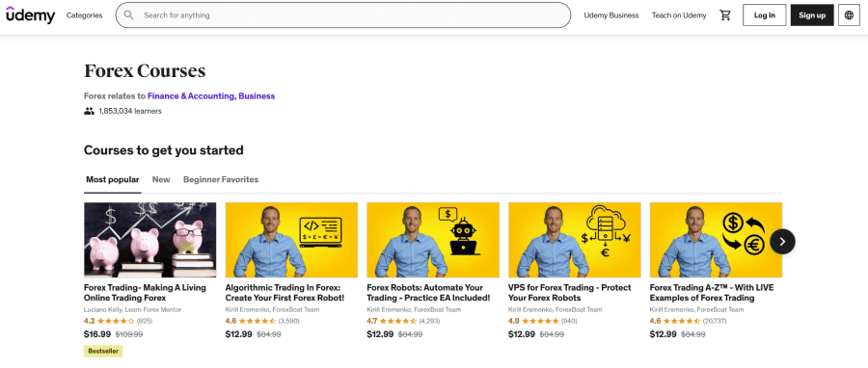Click the $109.99 original price
868x368 pixels.
(129, 334)
